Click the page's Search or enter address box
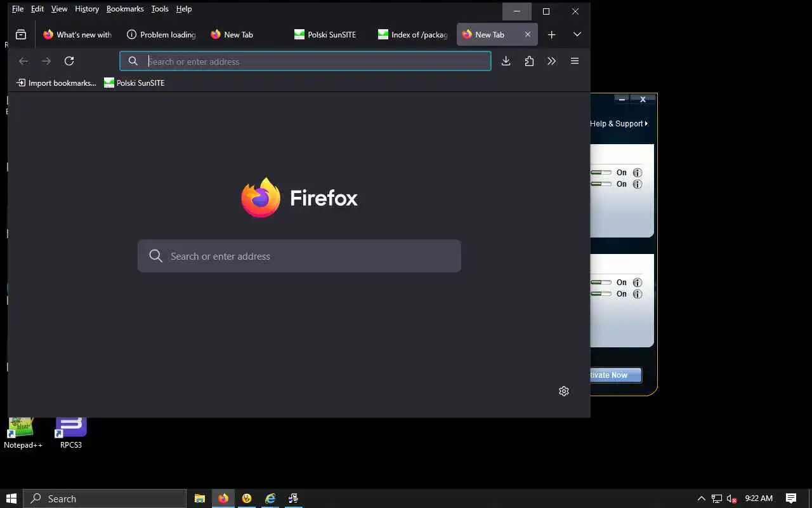Viewport: 812px width, 508px height. click(x=299, y=256)
